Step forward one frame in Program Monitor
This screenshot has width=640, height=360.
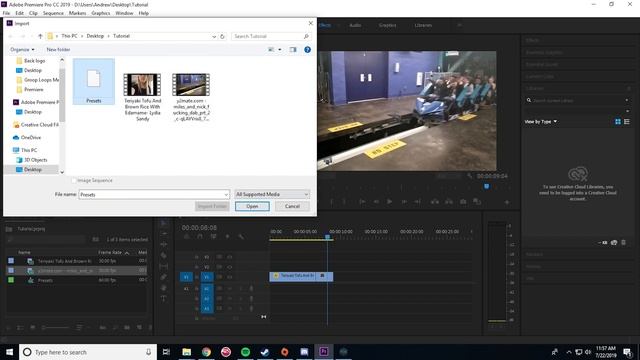pos(404,202)
